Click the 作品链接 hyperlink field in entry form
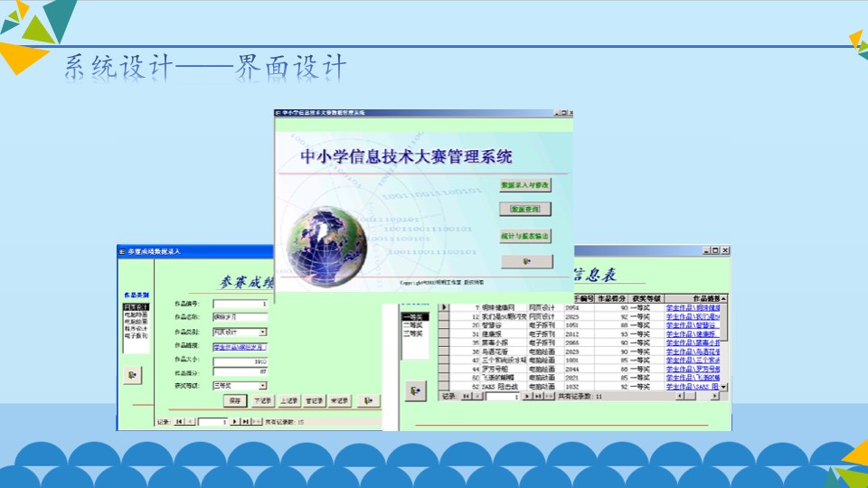This screenshot has height=488, width=868. (241, 347)
